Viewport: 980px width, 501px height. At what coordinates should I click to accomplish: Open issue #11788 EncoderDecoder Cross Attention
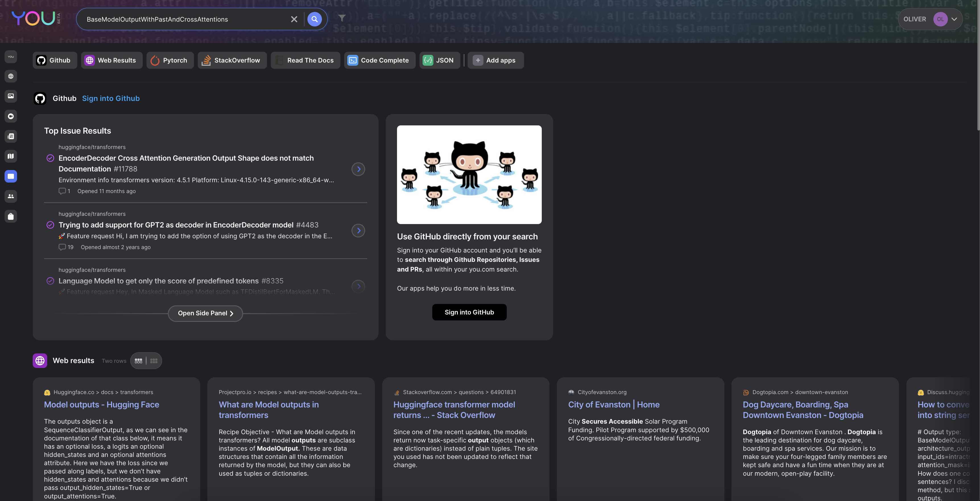(186, 163)
